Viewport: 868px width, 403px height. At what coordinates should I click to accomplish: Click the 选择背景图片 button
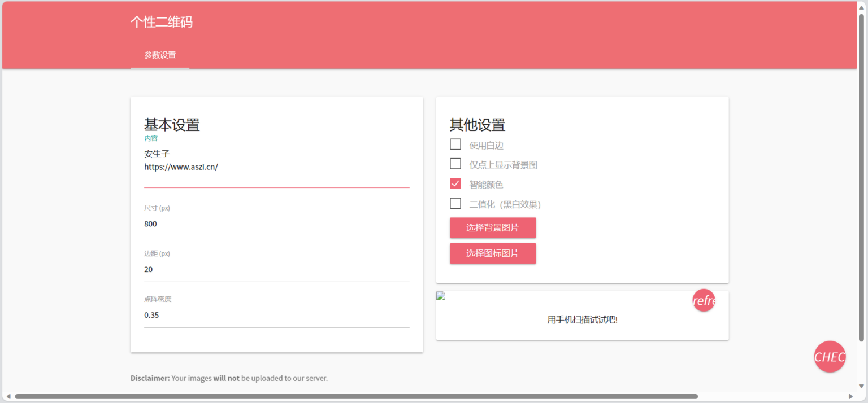[x=492, y=227]
